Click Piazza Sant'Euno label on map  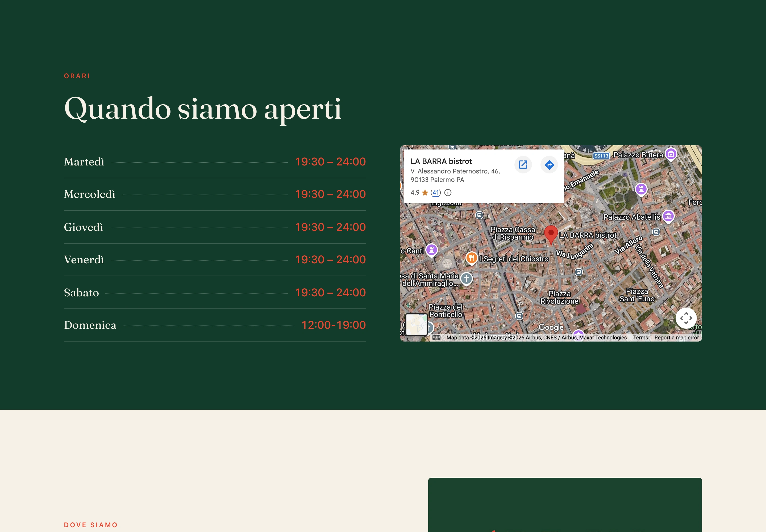[637, 295]
